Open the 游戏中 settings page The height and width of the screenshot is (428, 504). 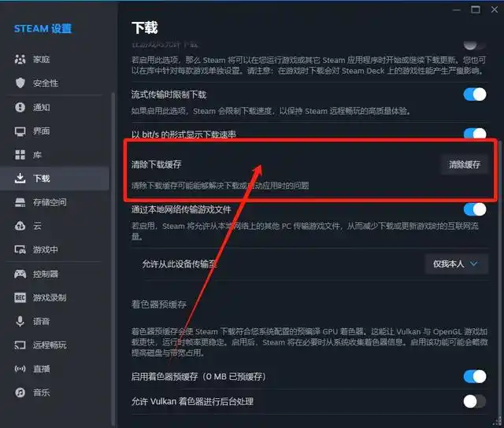pos(54,250)
